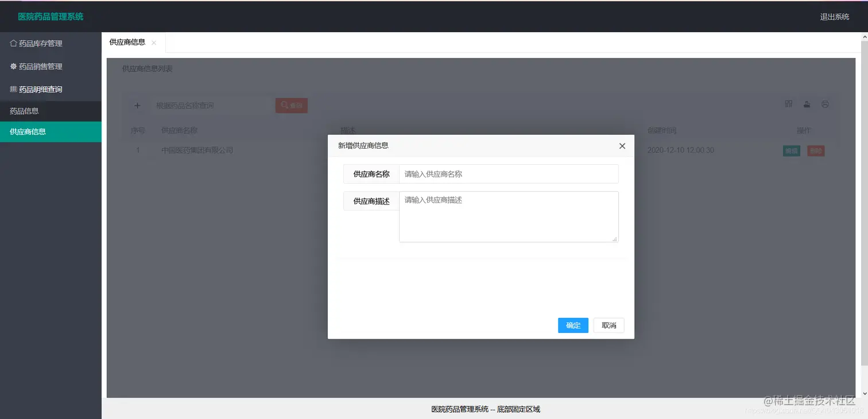
Task: Click the 医院药品管理系统 logo title
Action: pos(51,17)
